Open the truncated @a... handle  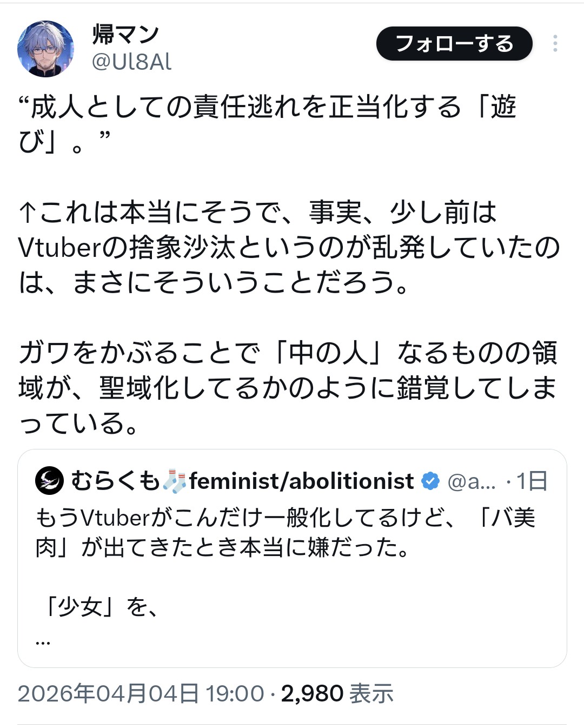(x=472, y=481)
